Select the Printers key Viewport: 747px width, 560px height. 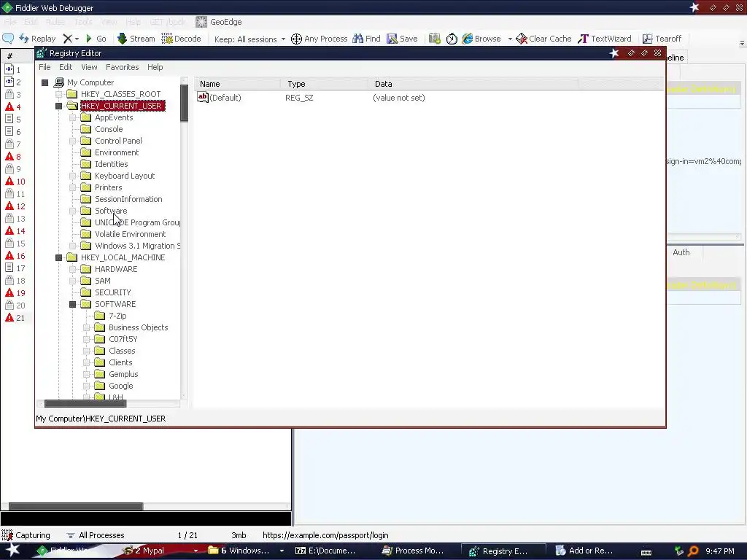click(108, 187)
